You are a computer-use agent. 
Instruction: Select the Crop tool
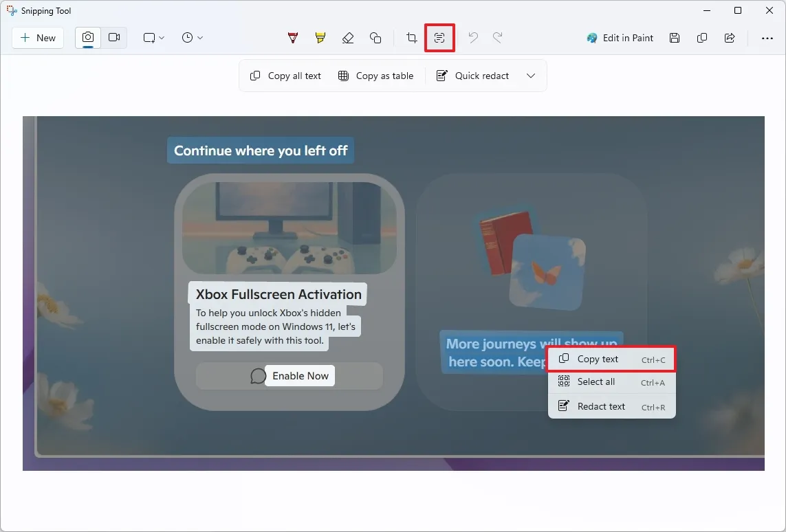(x=411, y=38)
